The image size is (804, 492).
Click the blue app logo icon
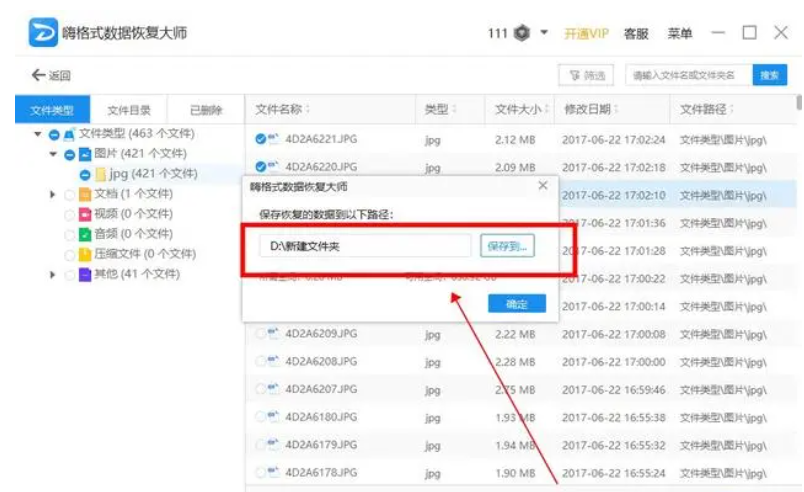point(40,33)
